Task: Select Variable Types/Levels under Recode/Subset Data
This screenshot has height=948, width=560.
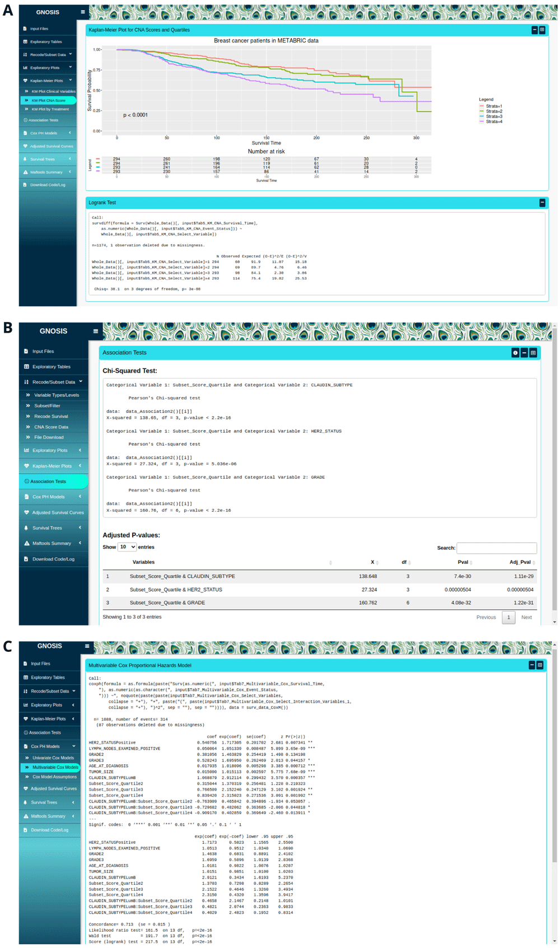Action: tap(56, 395)
